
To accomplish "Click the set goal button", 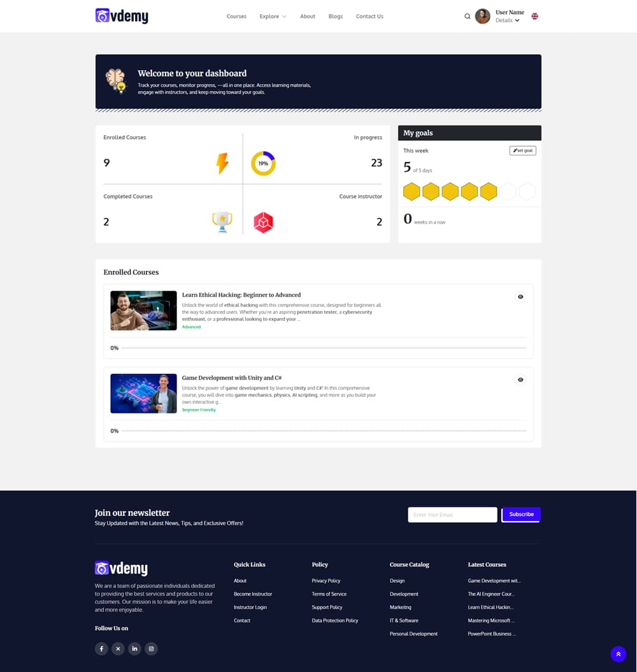I will pyautogui.click(x=522, y=150).
